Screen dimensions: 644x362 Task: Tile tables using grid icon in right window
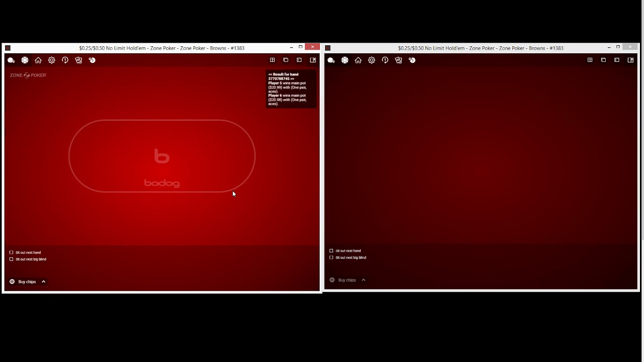click(590, 60)
